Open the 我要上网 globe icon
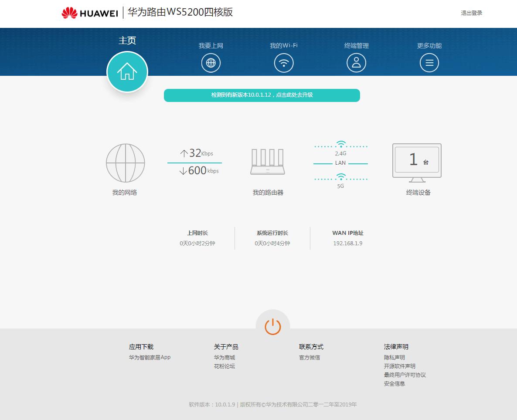Screen dimensions: 517x420 click(211, 62)
